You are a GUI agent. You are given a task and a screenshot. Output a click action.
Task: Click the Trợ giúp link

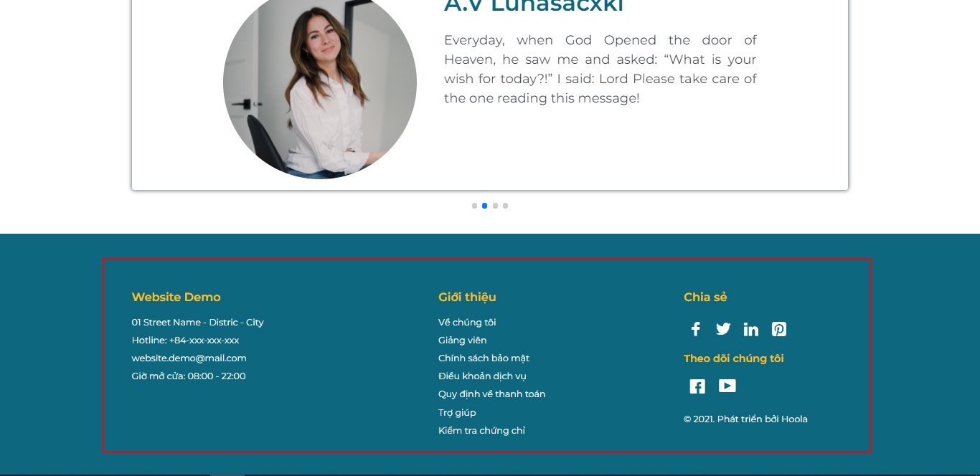[x=457, y=413]
